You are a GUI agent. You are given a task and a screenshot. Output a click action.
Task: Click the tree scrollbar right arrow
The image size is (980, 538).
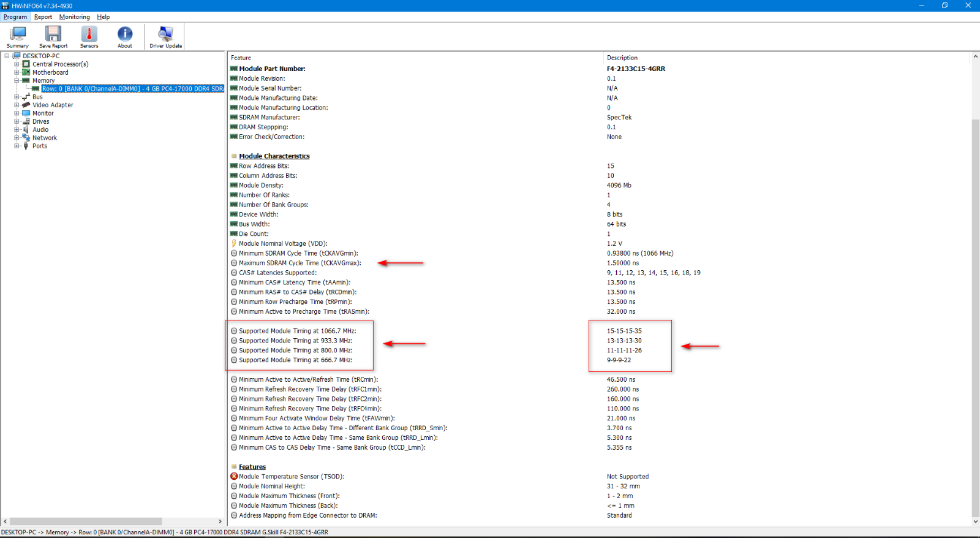(x=220, y=521)
